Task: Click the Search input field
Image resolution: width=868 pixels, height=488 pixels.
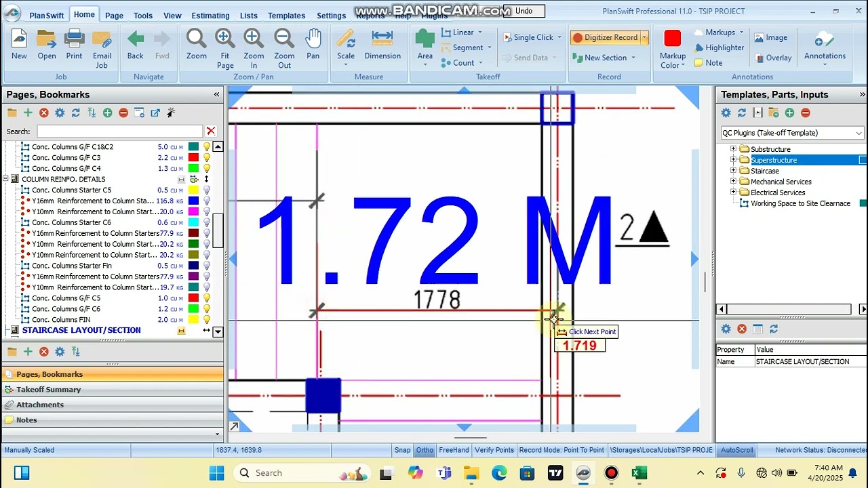Action: click(119, 131)
